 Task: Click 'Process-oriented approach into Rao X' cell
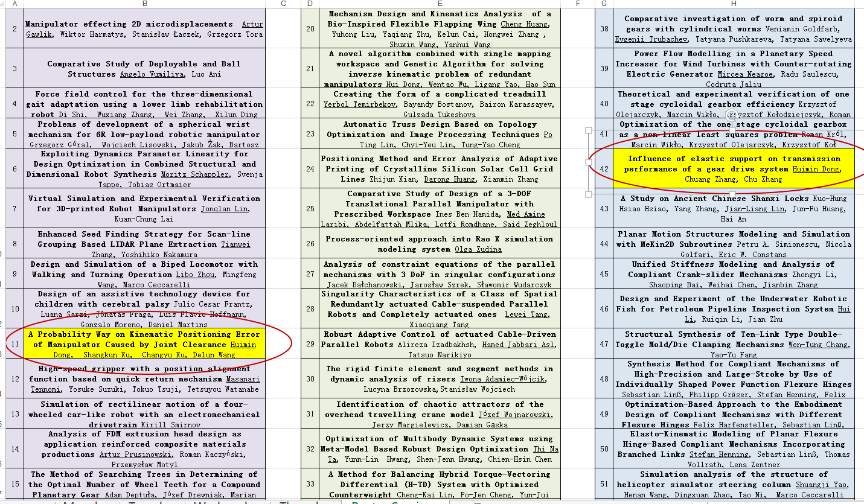pyautogui.click(x=440, y=244)
